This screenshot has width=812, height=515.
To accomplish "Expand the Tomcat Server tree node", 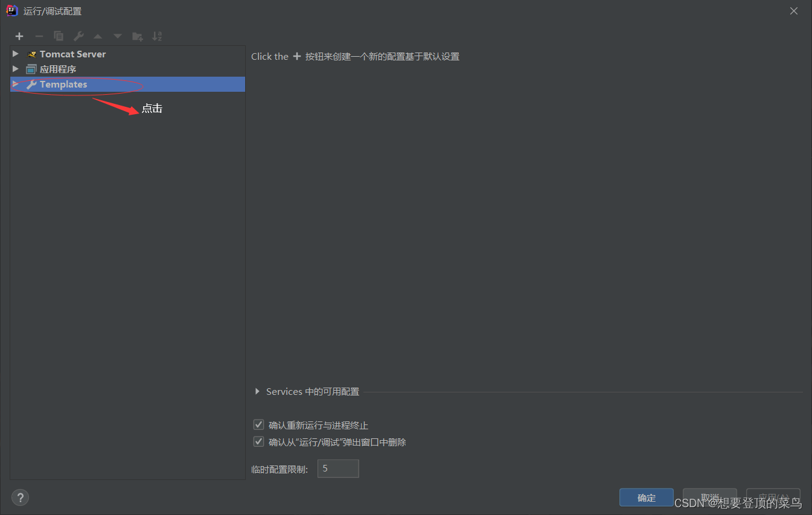I will coord(16,54).
